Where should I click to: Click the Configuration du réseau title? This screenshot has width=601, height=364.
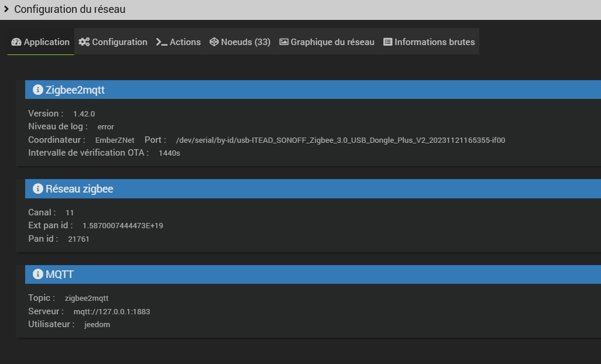pyautogui.click(x=70, y=9)
